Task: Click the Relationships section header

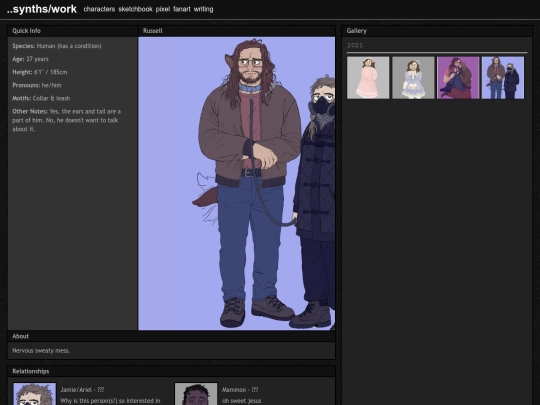Action: 171,371
